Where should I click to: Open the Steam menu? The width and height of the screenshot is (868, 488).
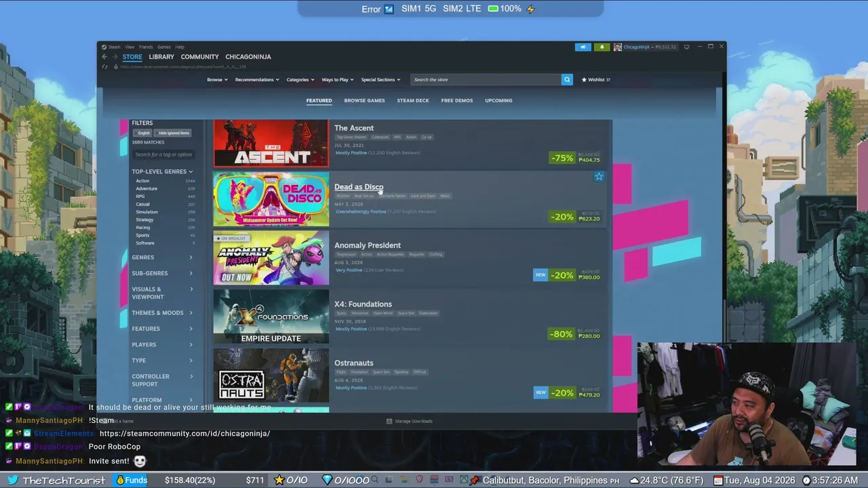[113, 47]
